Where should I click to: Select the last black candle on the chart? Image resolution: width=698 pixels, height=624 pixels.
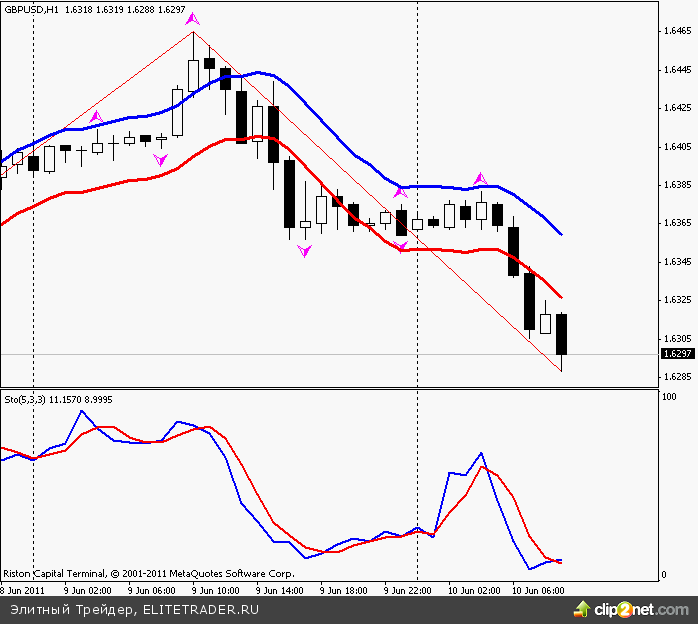click(561, 334)
